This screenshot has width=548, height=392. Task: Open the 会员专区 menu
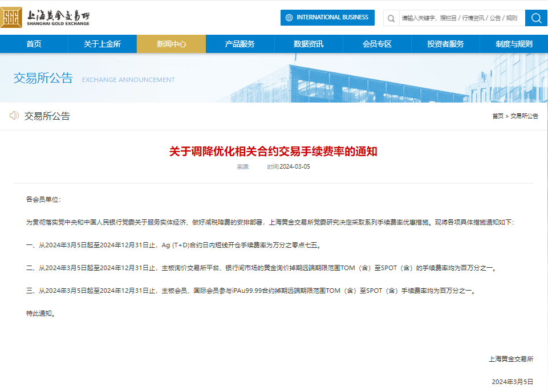point(377,44)
